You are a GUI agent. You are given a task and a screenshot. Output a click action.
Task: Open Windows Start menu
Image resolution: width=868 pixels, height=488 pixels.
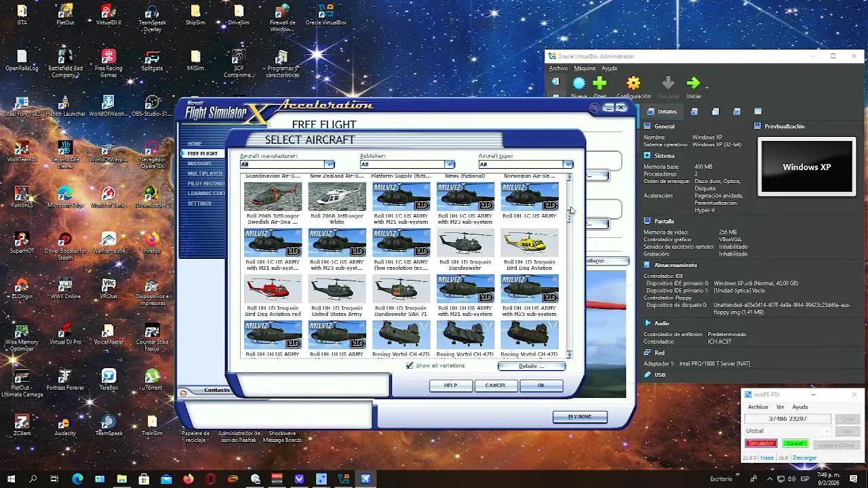[11, 479]
